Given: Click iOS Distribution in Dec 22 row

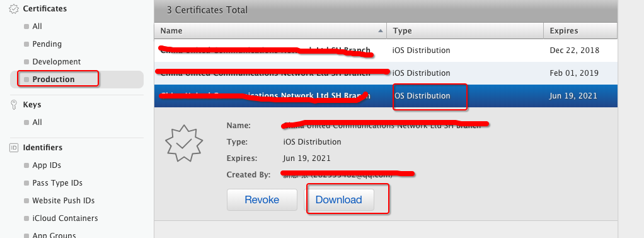Looking at the screenshot, I should 422,51.
